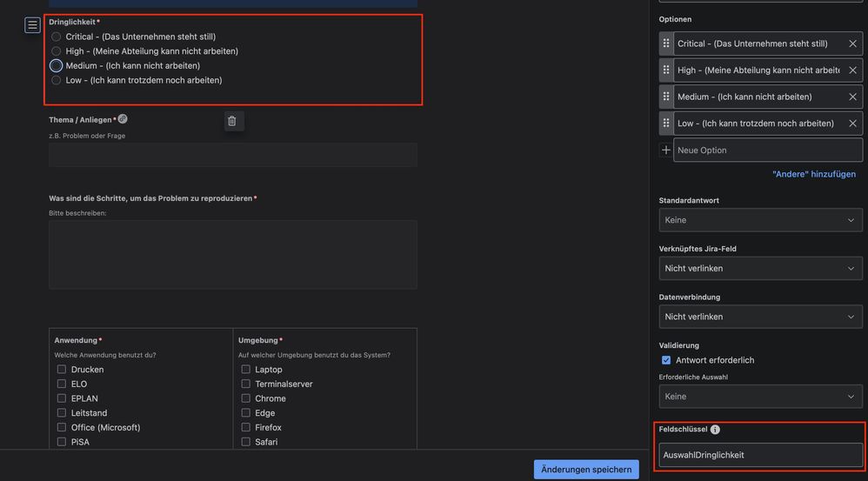Click the info icon next to Feldschlüssel
Viewport: 868px width, 481px height.
(x=715, y=430)
